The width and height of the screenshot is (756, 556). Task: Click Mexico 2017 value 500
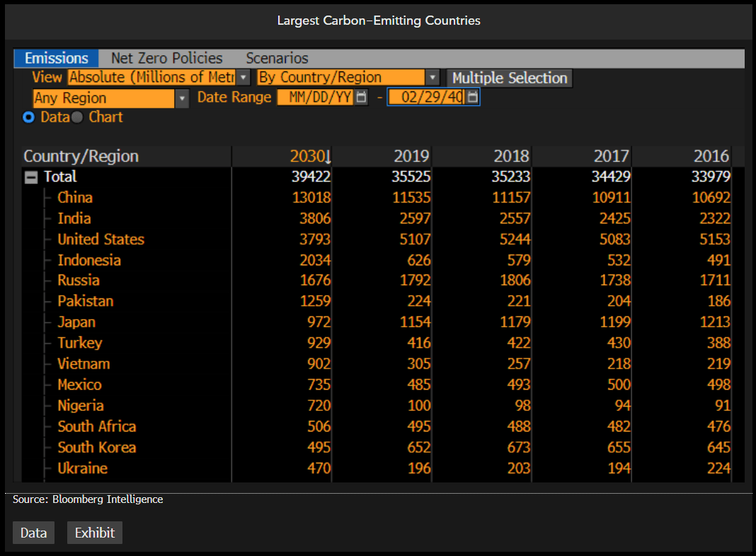(619, 385)
